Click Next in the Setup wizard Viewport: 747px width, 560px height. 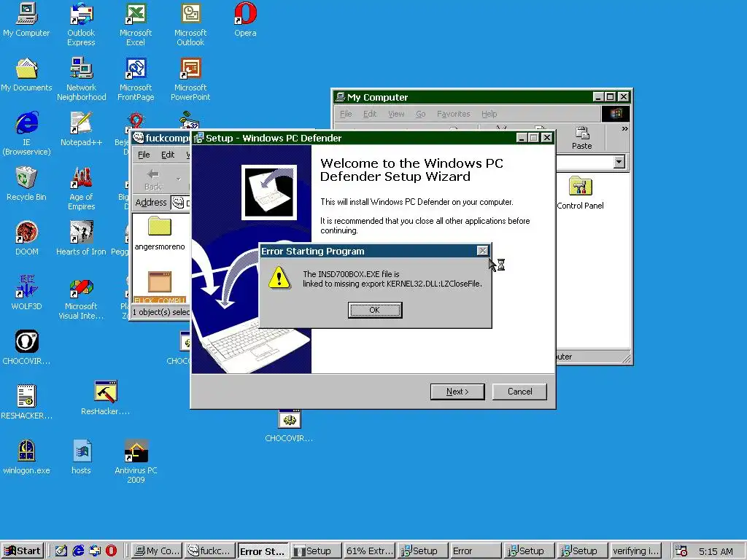point(457,392)
